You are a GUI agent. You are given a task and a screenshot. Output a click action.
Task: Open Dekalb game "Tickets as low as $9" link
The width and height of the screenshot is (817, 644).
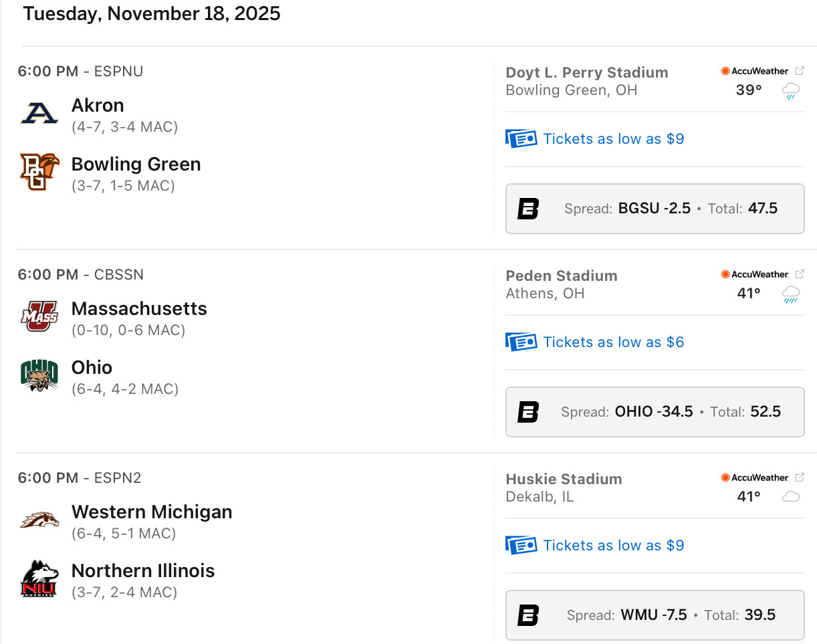613,545
